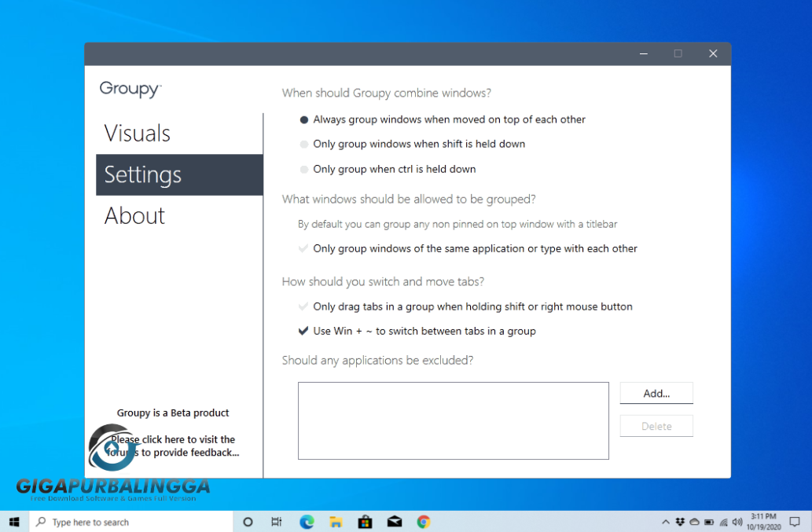Launch Microsoft Edge from the taskbar

pos(307,521)
